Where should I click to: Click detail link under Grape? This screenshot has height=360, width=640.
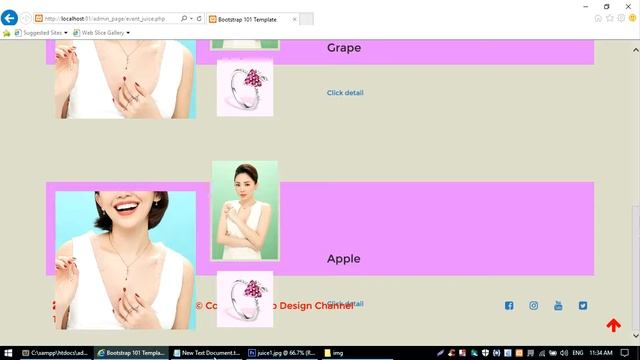point(345,93)
